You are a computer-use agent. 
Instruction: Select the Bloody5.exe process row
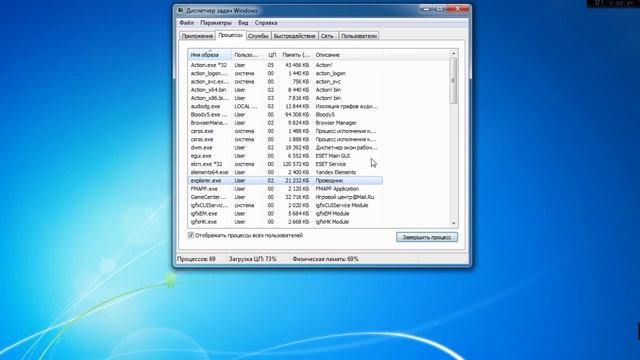click(x=285, y=115)
